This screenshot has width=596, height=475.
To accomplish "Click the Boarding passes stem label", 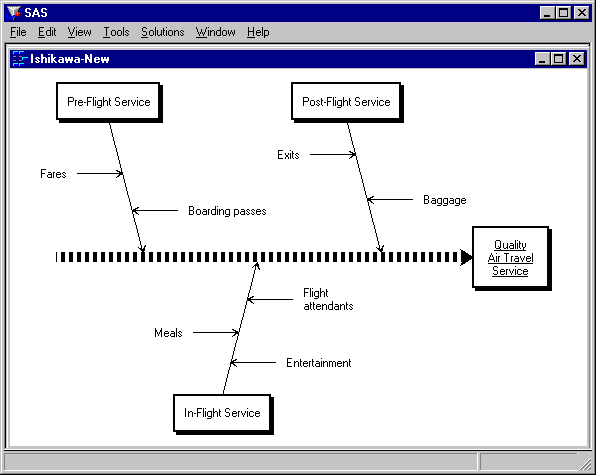I will (227, 211).
